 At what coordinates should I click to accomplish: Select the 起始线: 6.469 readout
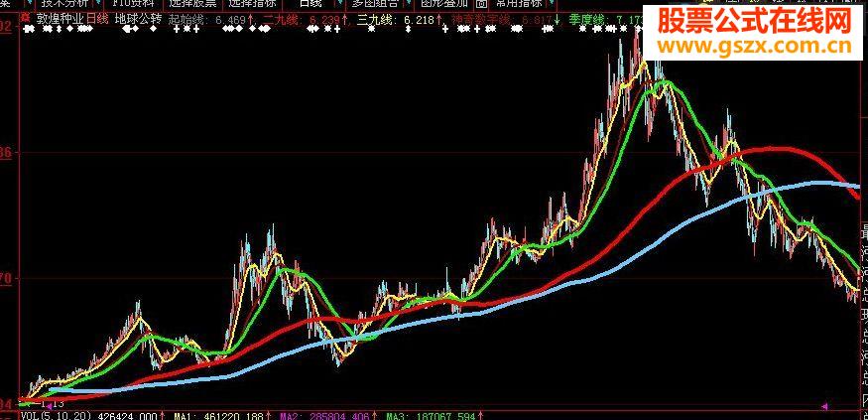(207, 20)
